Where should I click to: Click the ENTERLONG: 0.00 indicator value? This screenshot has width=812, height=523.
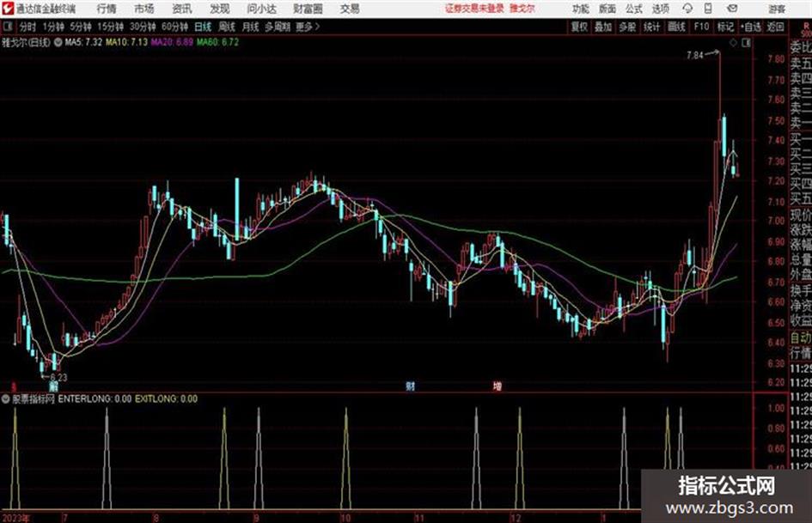coord(95,398)
